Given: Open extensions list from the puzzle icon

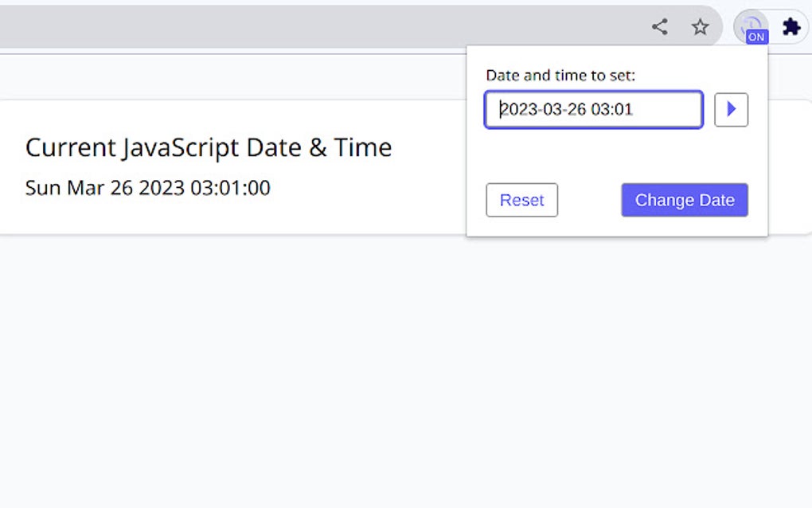Looking at the screenshot, I should 790,26.
